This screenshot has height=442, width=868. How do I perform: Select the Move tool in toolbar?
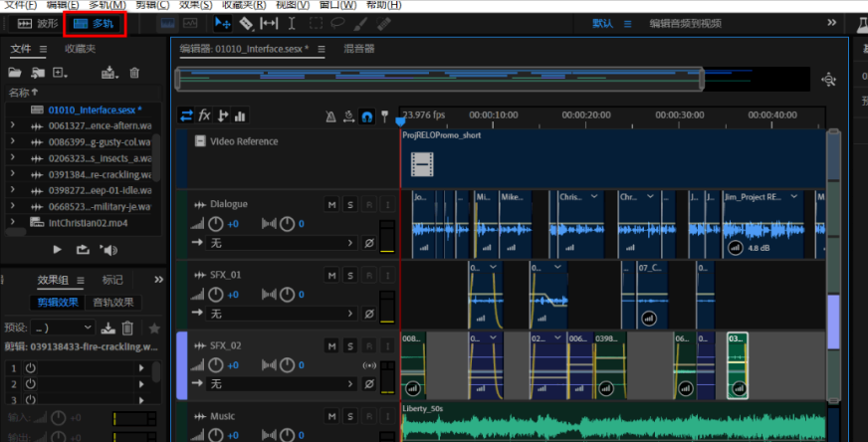pos(223,23)
